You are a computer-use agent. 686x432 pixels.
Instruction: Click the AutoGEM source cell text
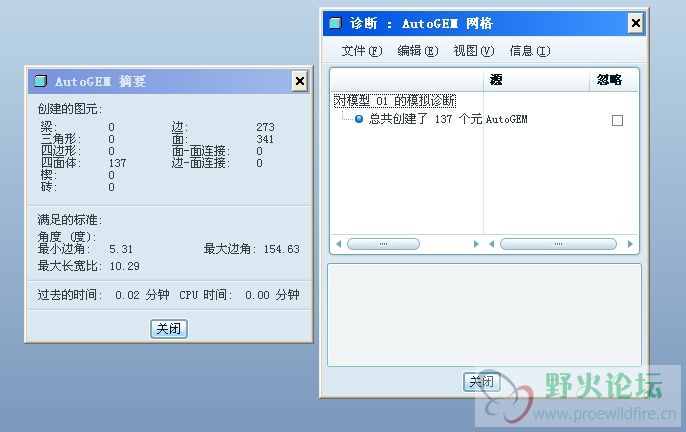click(507, 119)
